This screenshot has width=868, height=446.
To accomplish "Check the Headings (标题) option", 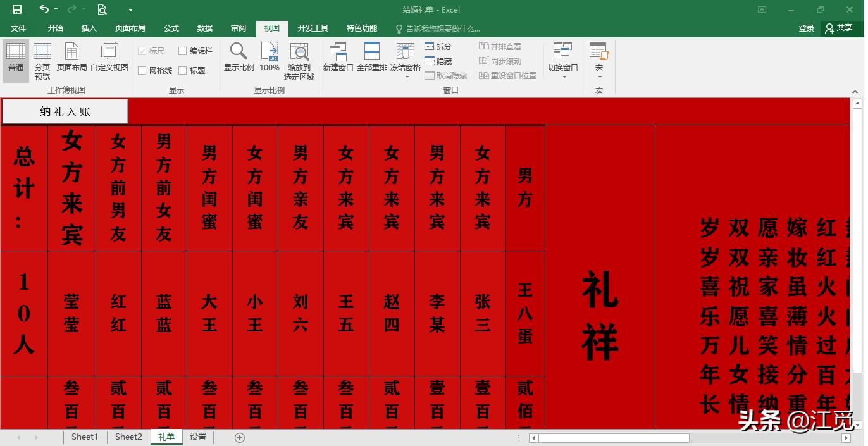I will (184, 70).
